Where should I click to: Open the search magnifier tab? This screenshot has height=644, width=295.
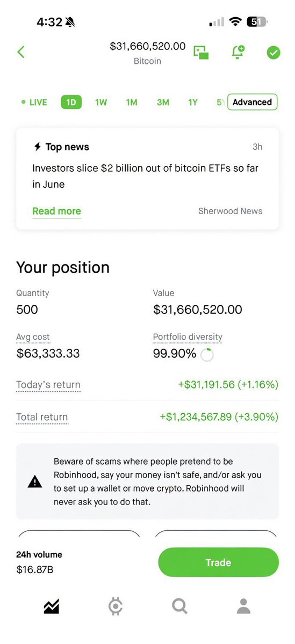[x=179, y=606]
